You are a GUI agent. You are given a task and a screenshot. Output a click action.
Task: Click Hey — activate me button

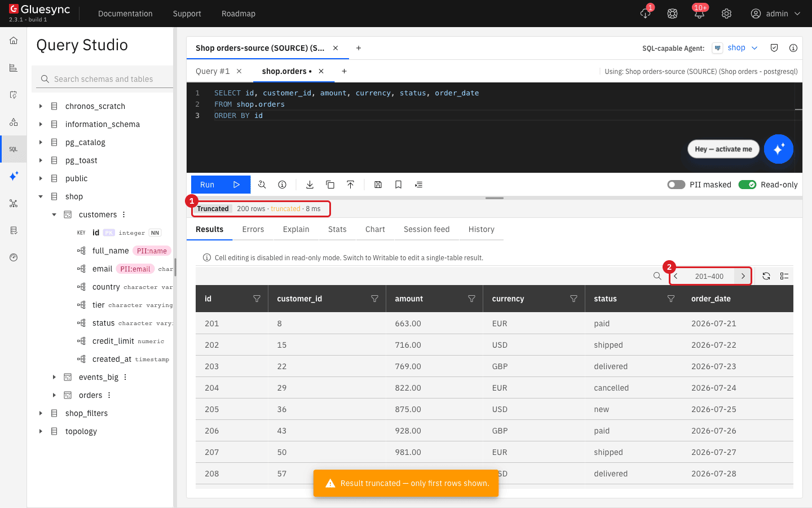pos(723,149)
